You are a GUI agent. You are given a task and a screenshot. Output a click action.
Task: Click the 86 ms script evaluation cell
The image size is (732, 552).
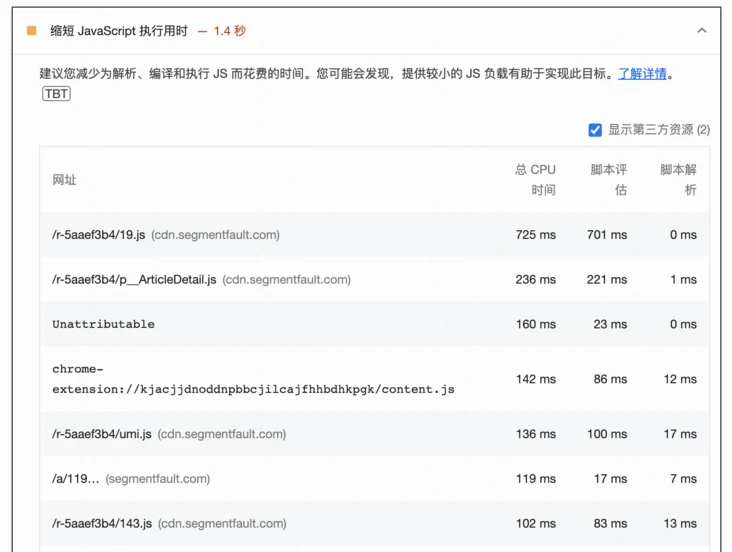[x=610, y=379]
